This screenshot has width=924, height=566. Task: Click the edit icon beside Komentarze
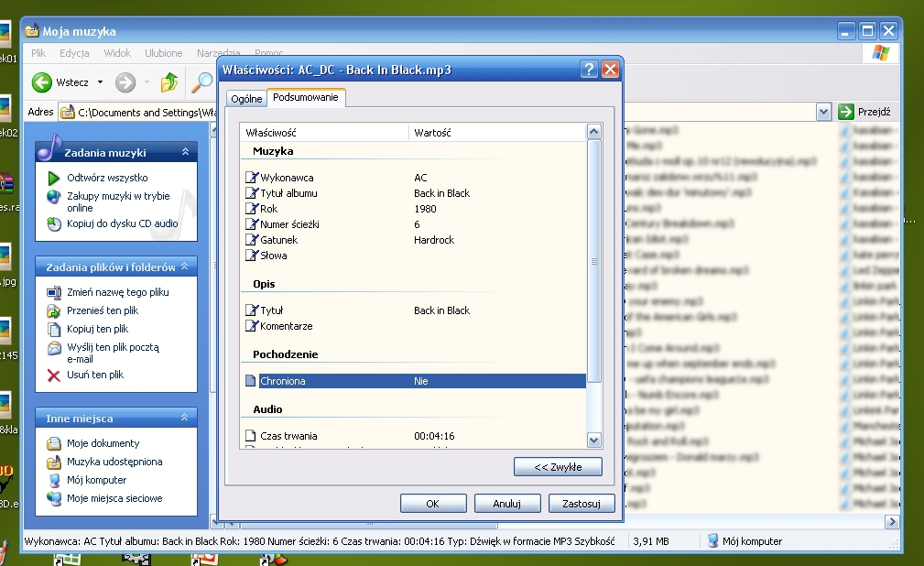pyautogui.click(x=252, y=325)
